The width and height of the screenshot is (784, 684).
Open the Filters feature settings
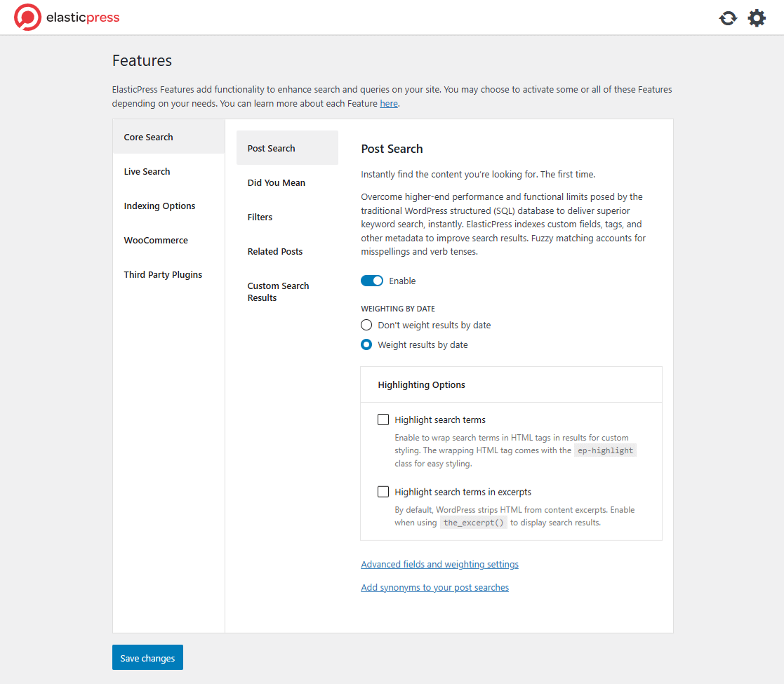pos(260,217)
